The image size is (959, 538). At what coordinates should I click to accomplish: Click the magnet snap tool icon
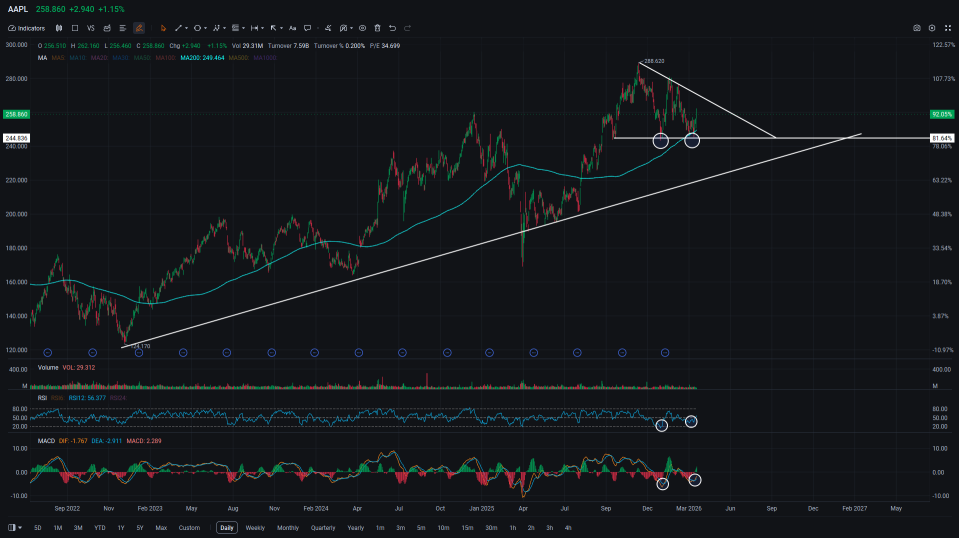coord(343,28)
